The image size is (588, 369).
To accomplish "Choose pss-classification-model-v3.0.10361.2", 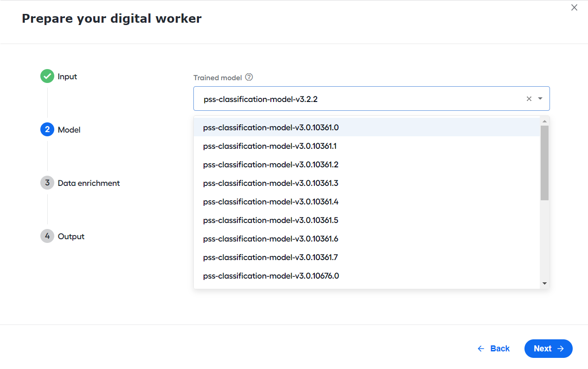I will (367, 165).
